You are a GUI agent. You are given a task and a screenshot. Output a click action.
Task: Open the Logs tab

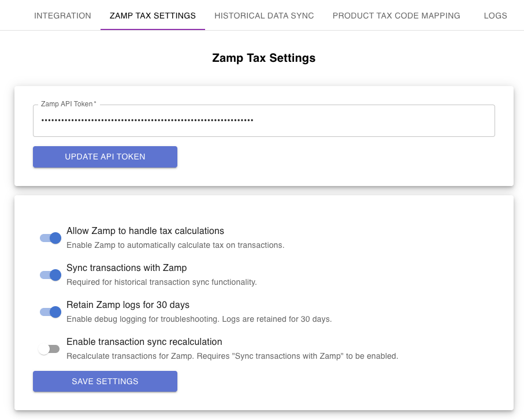[x=495, y=16]
